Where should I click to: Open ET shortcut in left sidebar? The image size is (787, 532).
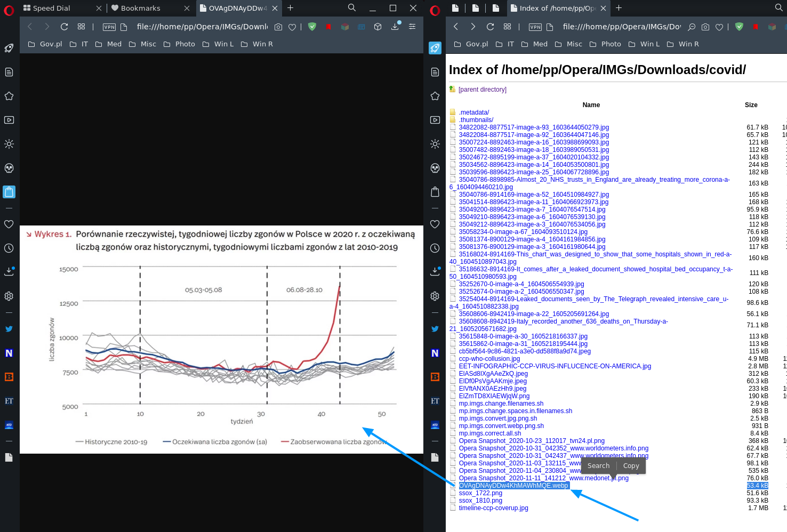(9, 401)
